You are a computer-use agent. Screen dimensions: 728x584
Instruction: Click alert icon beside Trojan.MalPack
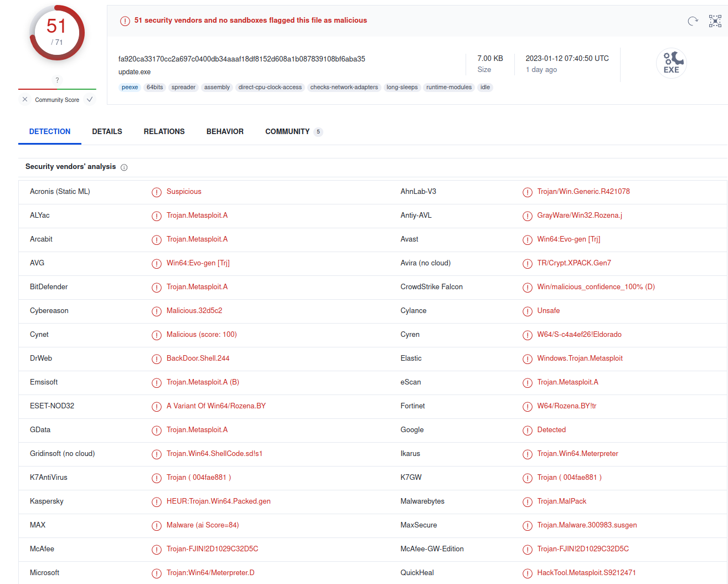[528, 502]
